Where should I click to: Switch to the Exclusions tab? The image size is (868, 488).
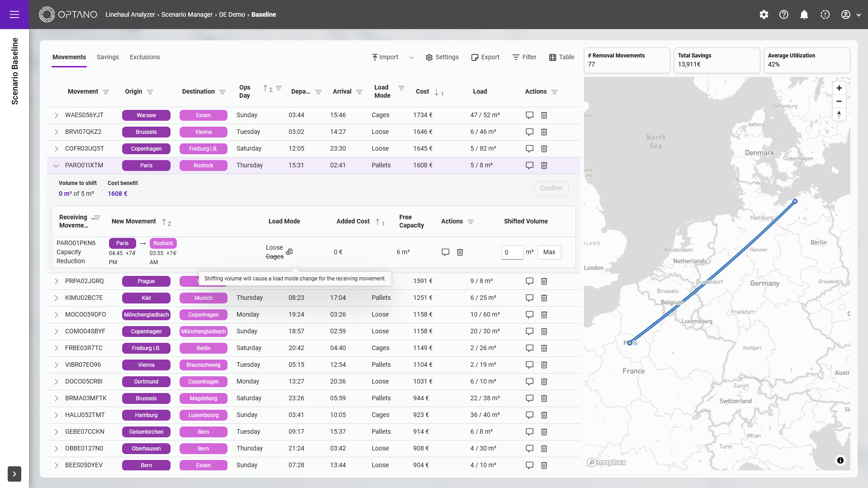(x=145, y=57)
